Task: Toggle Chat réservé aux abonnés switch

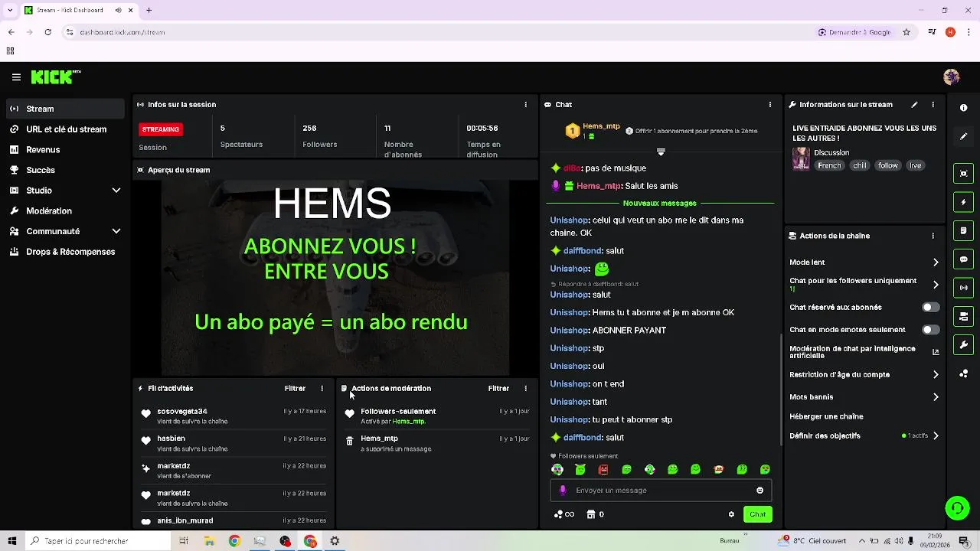Action: [930, 307]
